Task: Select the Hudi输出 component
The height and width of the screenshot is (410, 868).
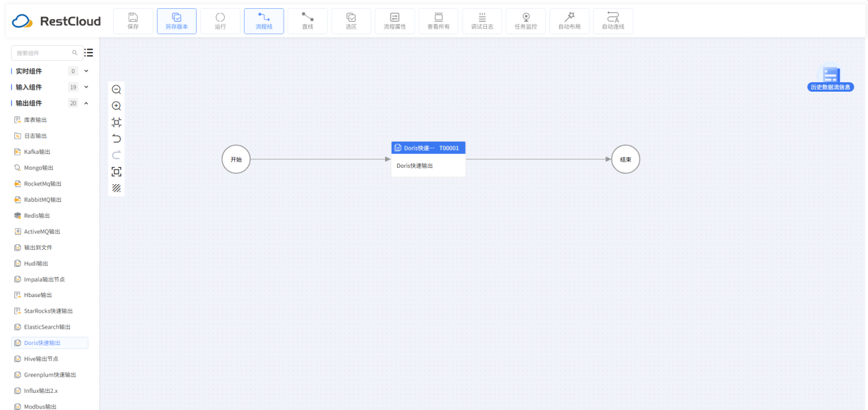Action: tap(49, 264)
